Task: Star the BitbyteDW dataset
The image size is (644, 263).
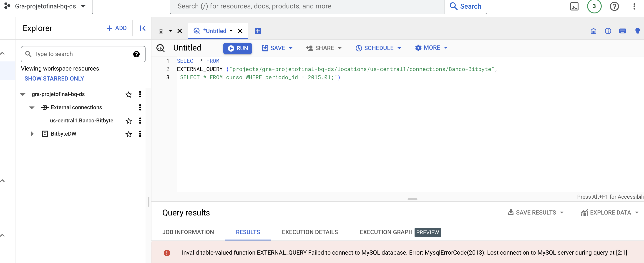Action: (128, 134)
